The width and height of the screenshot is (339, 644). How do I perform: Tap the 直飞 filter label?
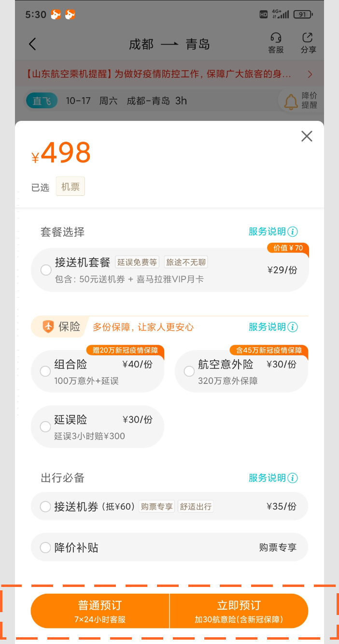click(x=42, y=101)
